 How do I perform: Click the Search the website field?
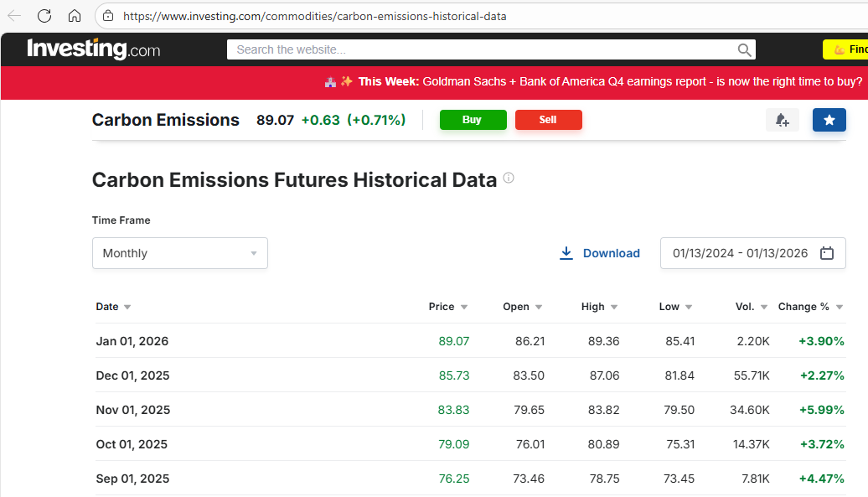(x=482, y=50)
